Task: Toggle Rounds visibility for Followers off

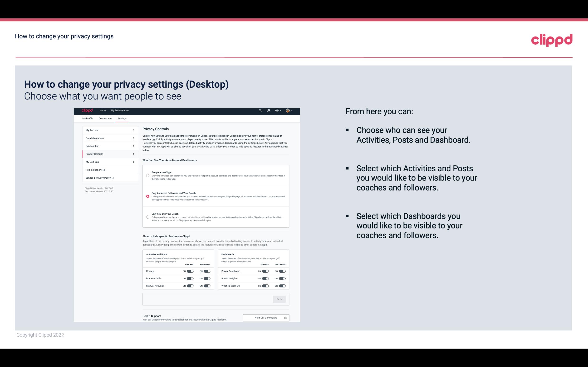Action: tap(207, 271)
